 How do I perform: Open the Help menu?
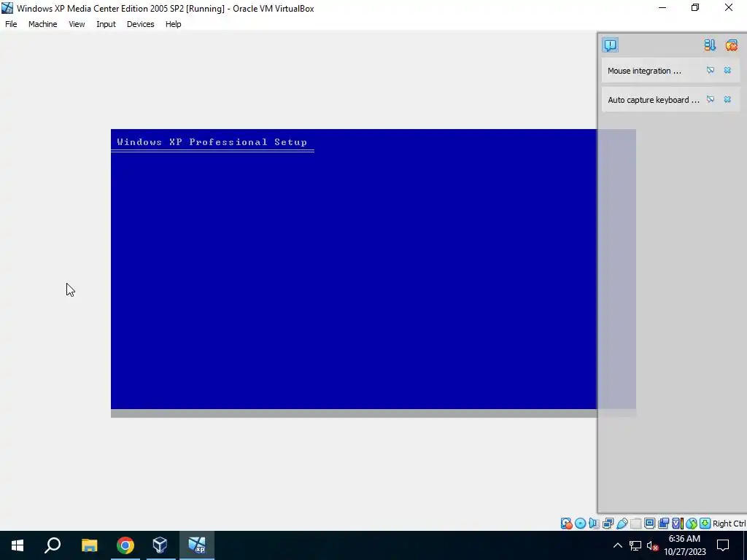coord(174,24)
